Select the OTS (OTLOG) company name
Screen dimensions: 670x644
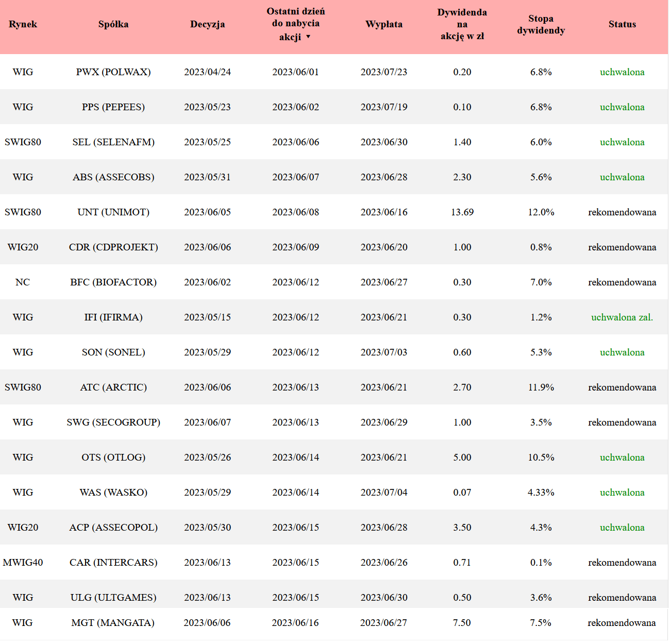coord(113,457)
